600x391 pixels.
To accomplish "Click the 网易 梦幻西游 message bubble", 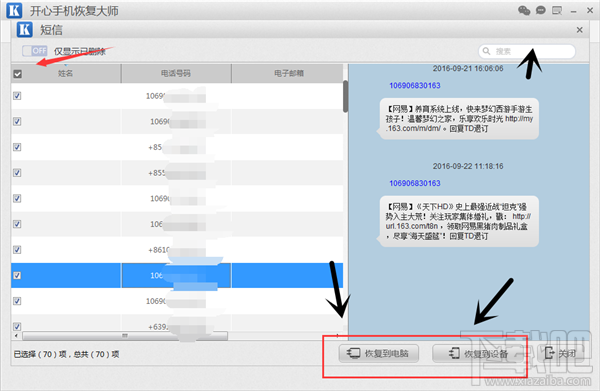I will (459, 119).
